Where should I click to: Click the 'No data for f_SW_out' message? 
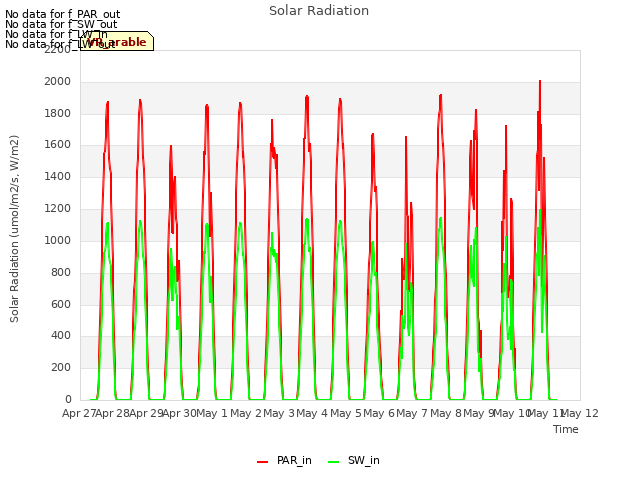click(x=61, y=24)
